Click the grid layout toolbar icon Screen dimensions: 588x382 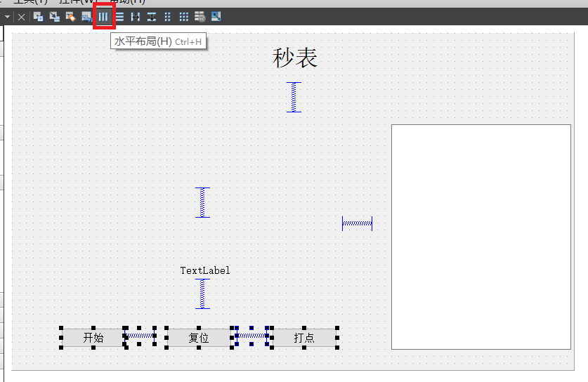[x=184, y=17]
